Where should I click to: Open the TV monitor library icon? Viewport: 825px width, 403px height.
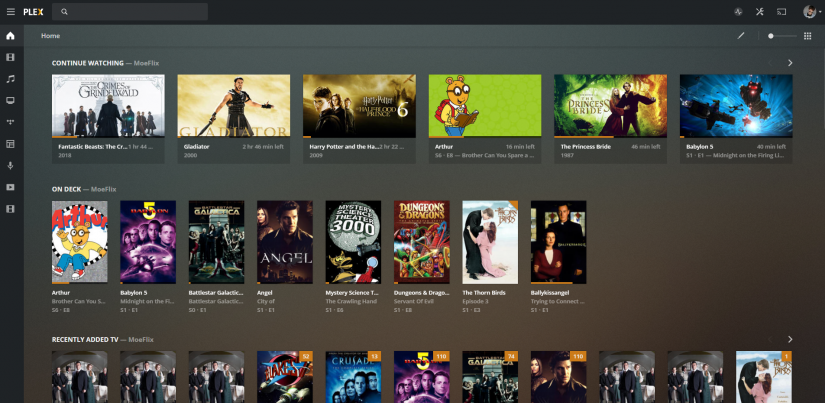click(x=11, y=100)
